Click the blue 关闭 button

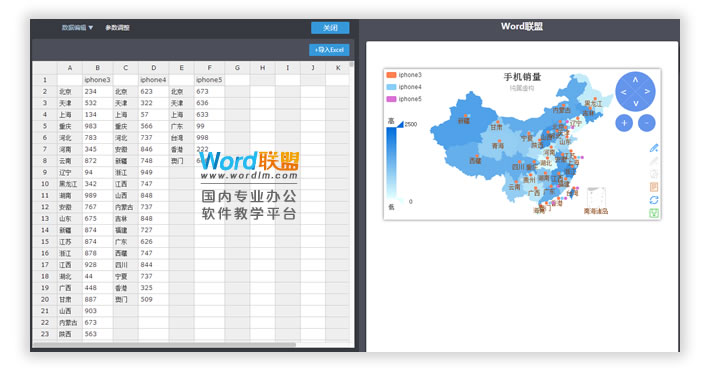click(330, 28)
